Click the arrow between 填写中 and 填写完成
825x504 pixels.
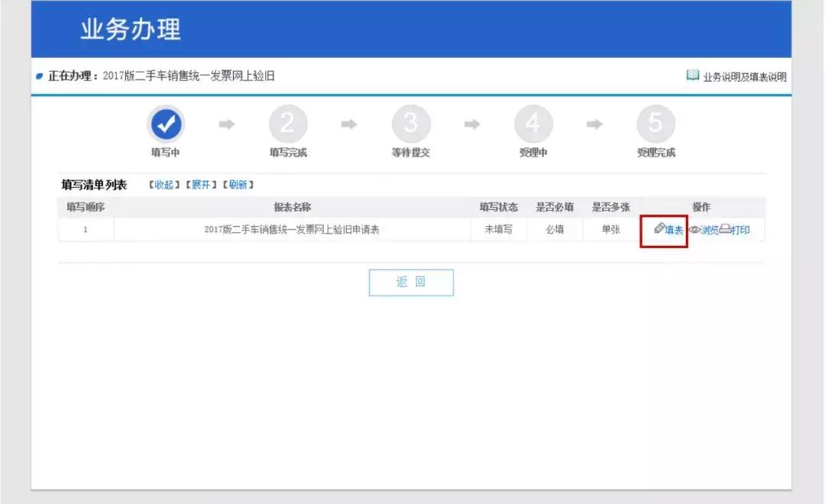[226, 122]
